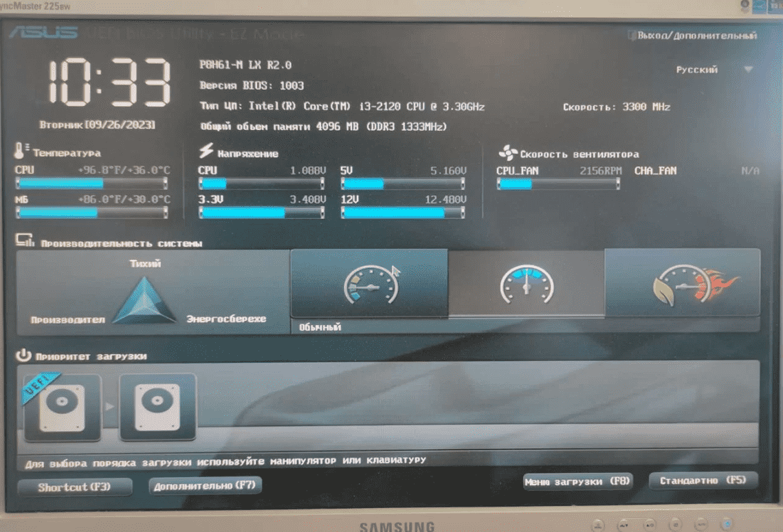Click the Производительность системы heading
Viewport: 783px width, 532px height.
[122, 243]
